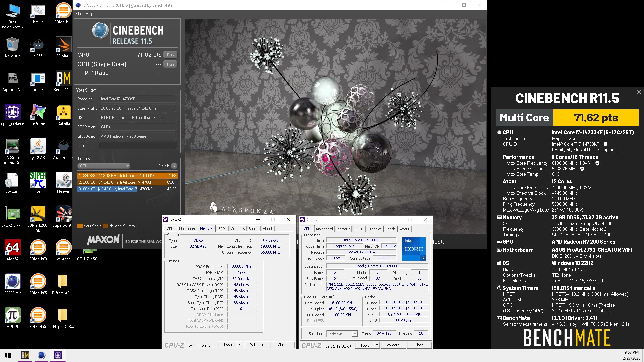Image resolution: width=644 pixels, height=362 pixels.
Task: Switch to CPU-Z in the taskbar
Action: click(x=58, y=355)
